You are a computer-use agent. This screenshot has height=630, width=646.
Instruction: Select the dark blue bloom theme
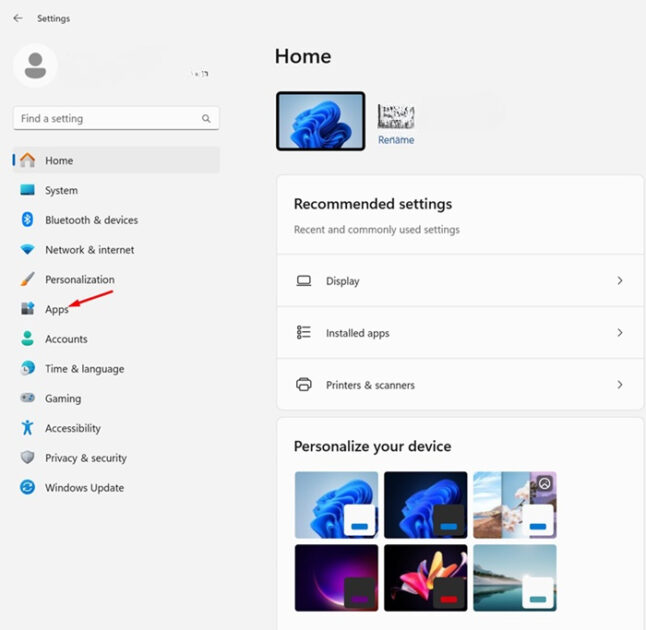(426, 505)
